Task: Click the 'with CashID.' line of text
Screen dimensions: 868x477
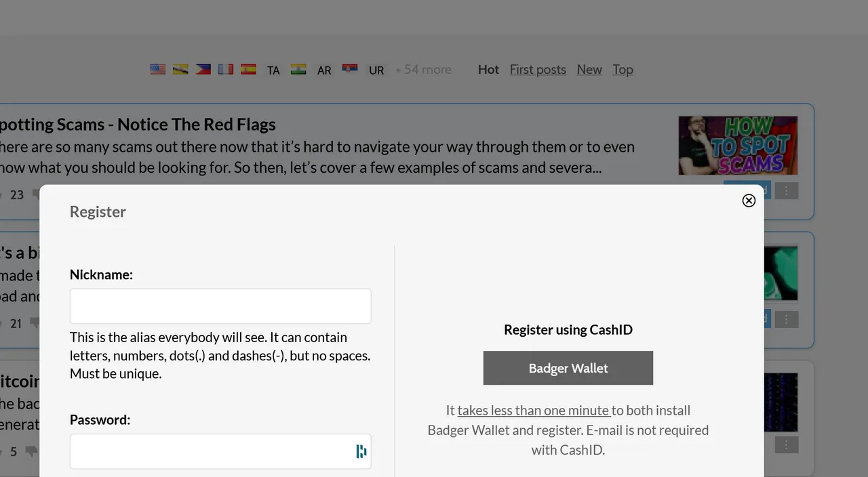Action: point(568,449)
